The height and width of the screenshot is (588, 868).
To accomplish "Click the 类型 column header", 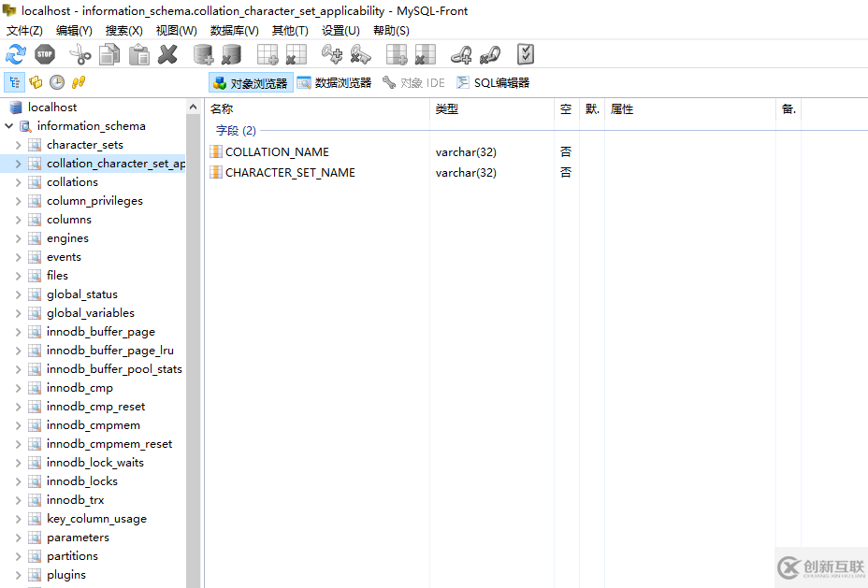I will [x=492, y=109].
